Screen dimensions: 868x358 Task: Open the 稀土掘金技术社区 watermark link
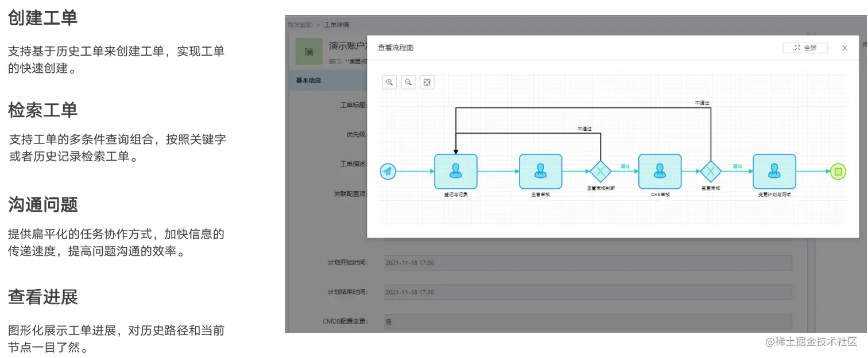(x=811, y=341)
